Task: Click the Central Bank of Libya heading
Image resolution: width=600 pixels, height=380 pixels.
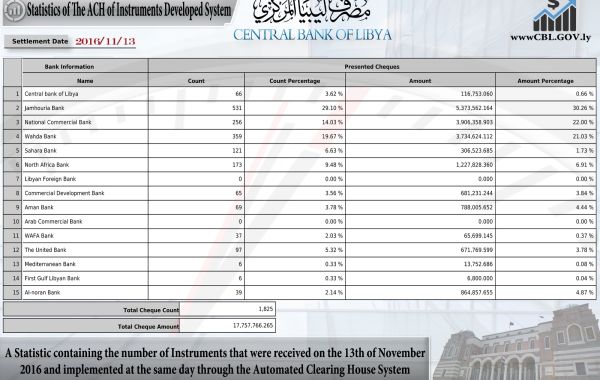Action: (x=313, y=35)
